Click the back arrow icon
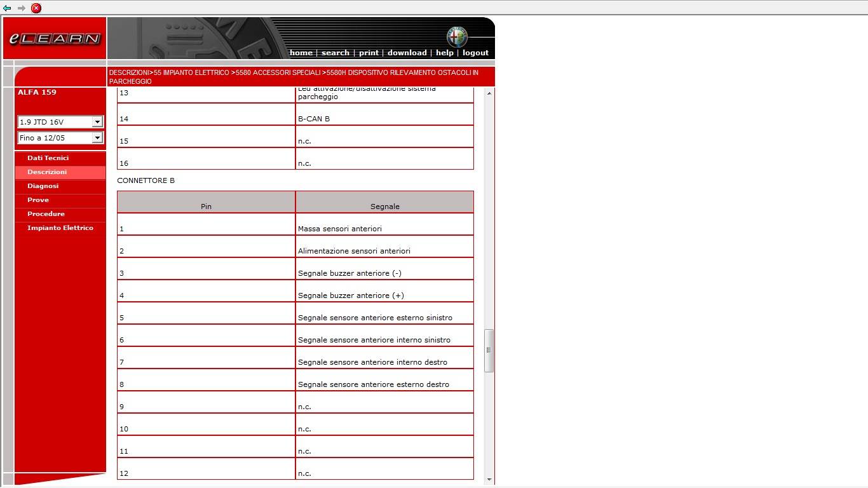The image size is (868, 488). (x=7, y=8)
